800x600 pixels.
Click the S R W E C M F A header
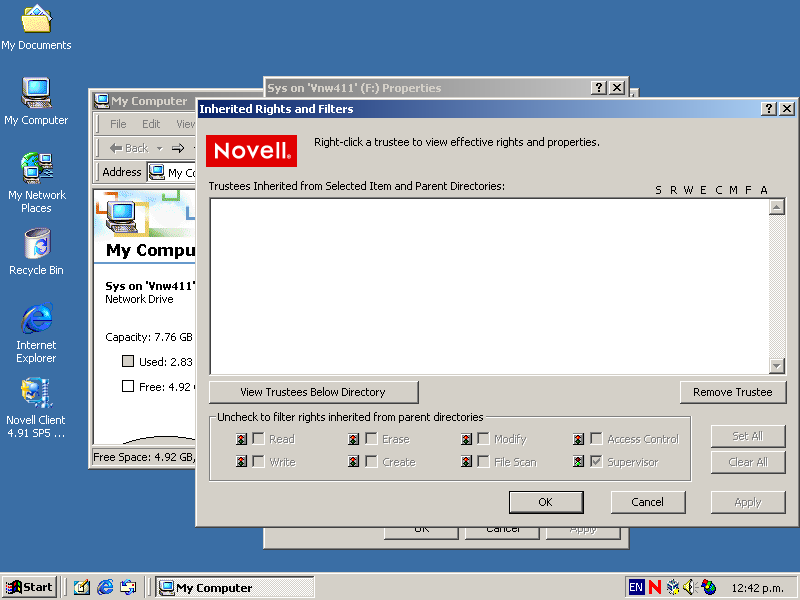[x=711, y=190]
